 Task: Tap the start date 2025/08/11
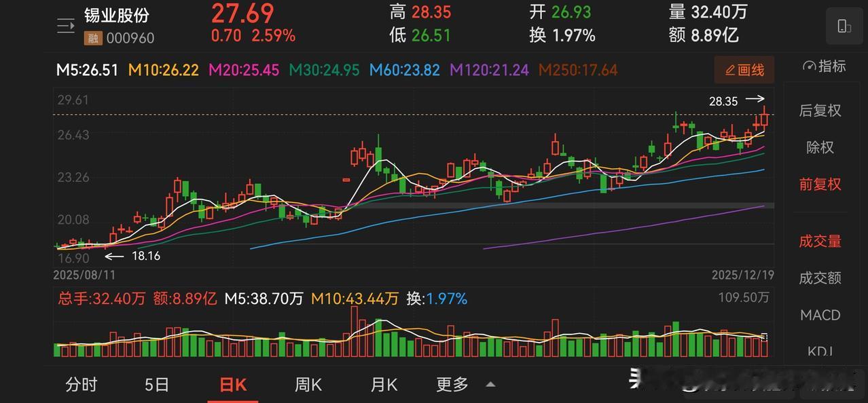tap(85, 275)
